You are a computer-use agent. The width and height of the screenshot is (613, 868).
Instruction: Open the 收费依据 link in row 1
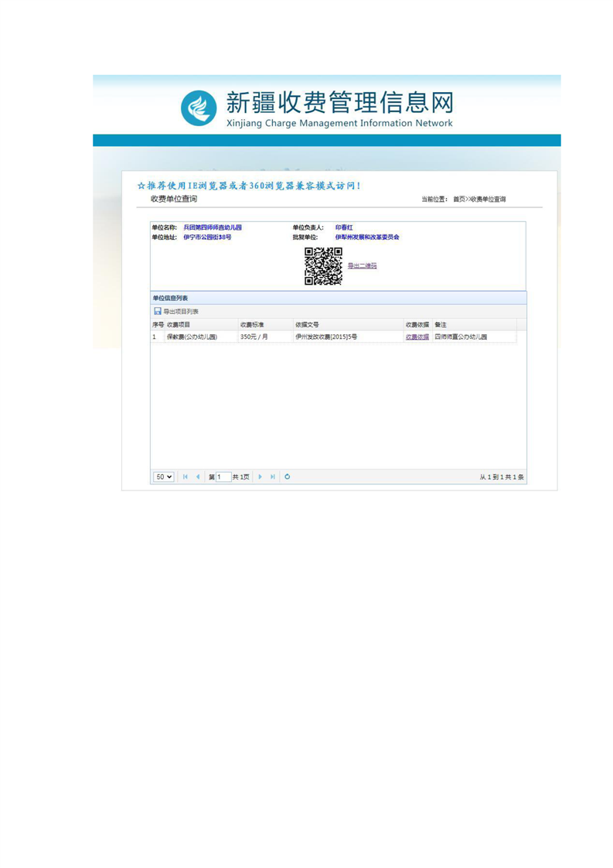[x=417, y=337]
